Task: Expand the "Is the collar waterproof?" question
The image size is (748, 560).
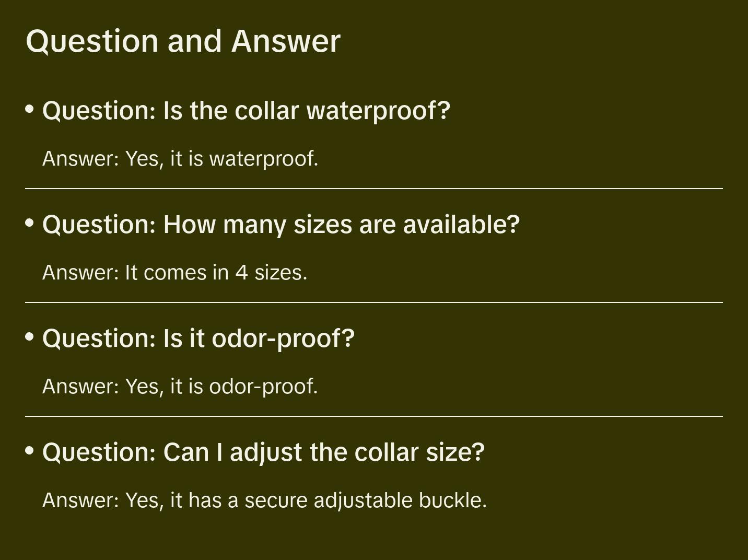Action: point(246,111)
